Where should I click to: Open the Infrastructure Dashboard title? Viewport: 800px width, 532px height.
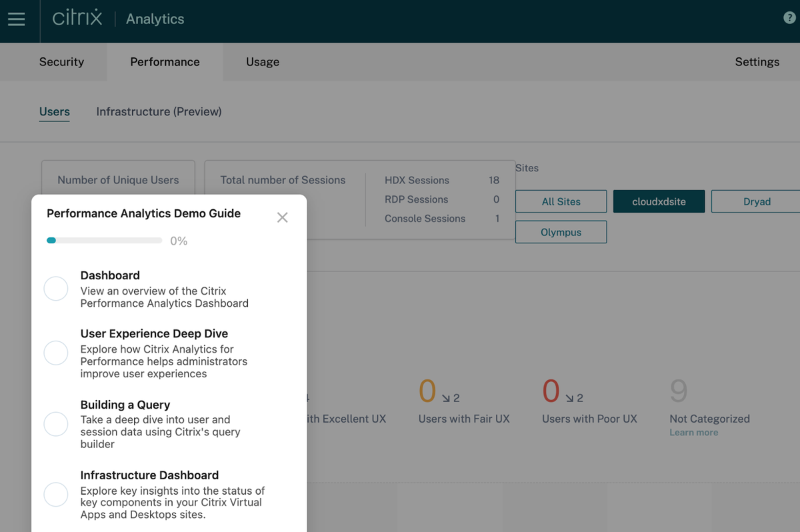(x=149, y=475)
